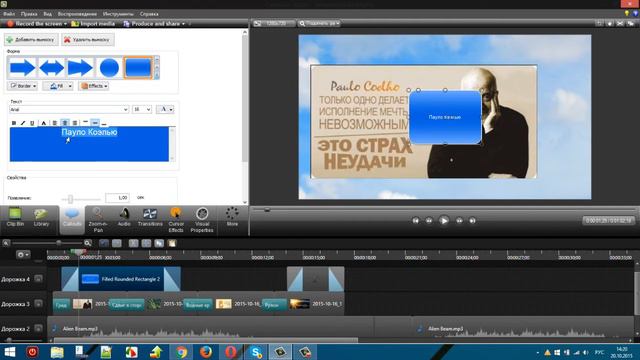640x360 pixels.
Task: Click the delete callout button
Action: pyautogui.click(x=88, y=40)
